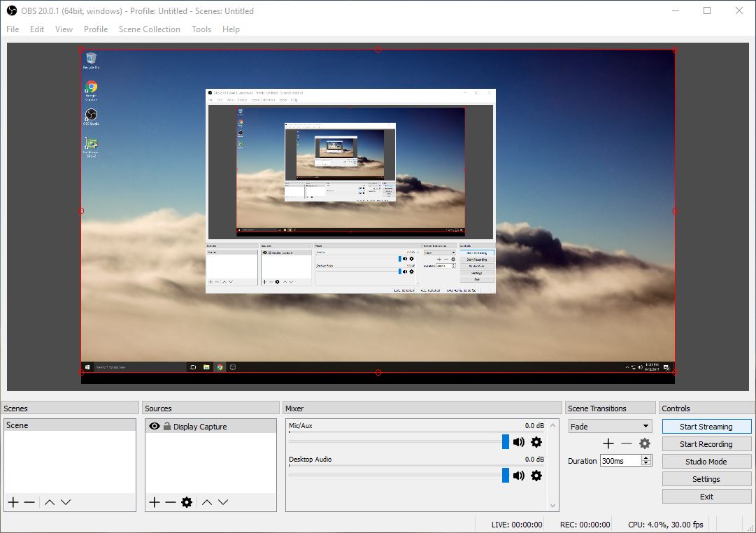
Task: Click the Start Recording button
Action: (706, 444)
